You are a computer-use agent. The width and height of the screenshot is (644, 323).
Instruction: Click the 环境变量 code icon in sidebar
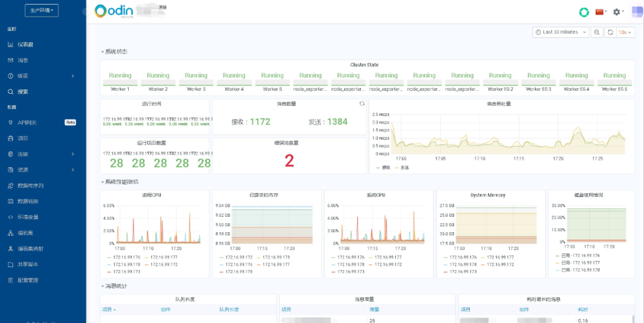click(10, 217)
